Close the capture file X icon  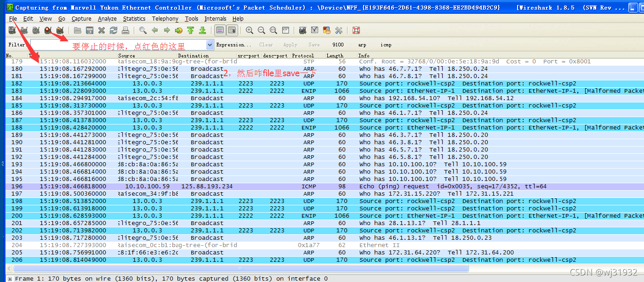tap(102, 30)
